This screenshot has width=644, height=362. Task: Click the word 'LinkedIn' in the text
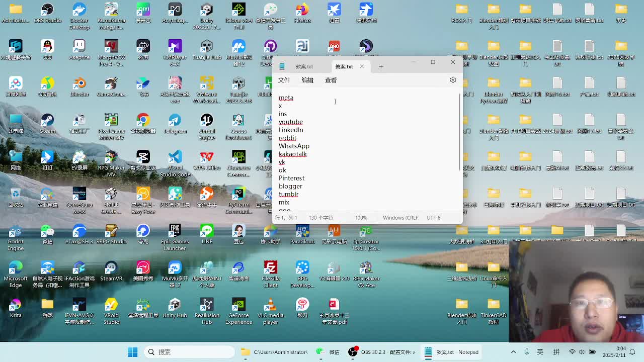[291, 130]
